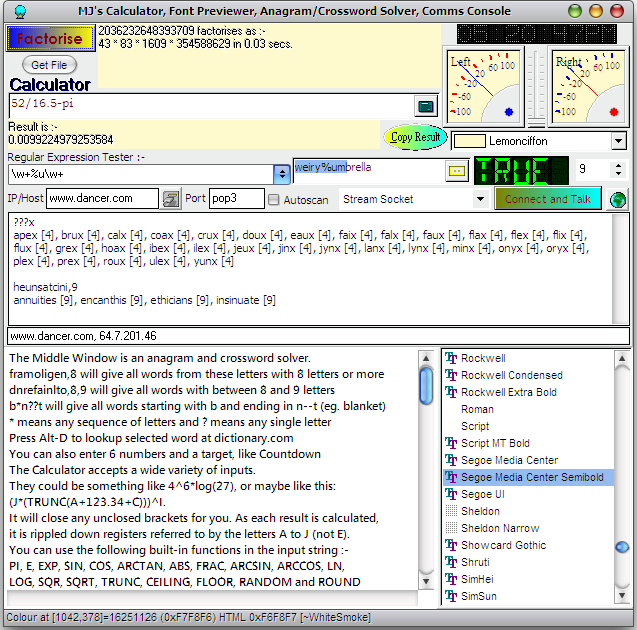Click the font list scroll down arrow
The width and height of the screenshot is (637, 630).
coord(622,596)
